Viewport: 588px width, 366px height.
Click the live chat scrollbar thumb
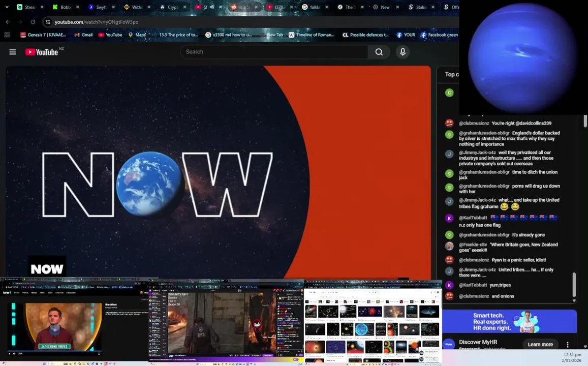tap(574, 285)
